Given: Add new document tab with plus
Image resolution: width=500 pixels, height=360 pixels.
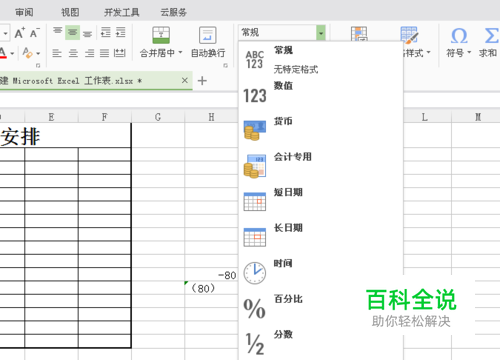Looking at the screenshot, I should (x=202, y=81).
